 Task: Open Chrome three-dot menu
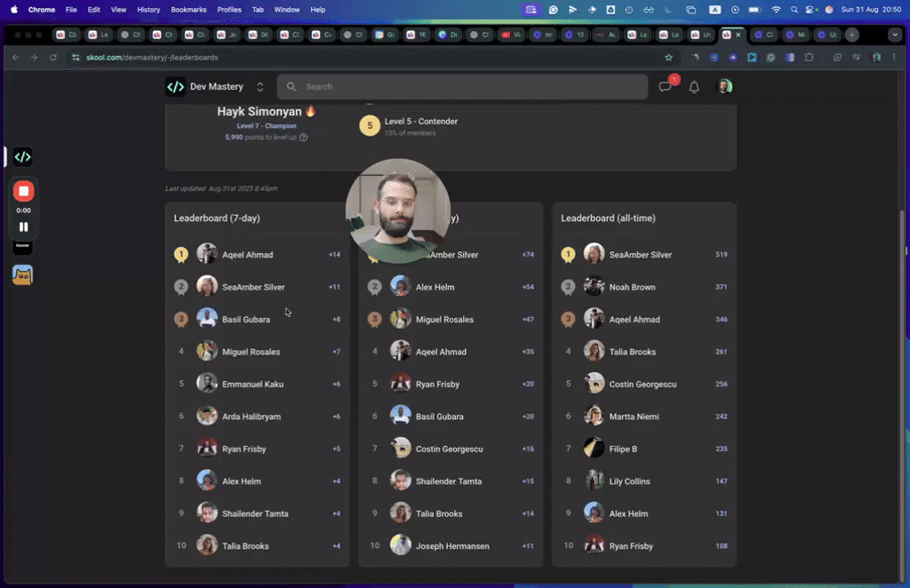(894, 58)
